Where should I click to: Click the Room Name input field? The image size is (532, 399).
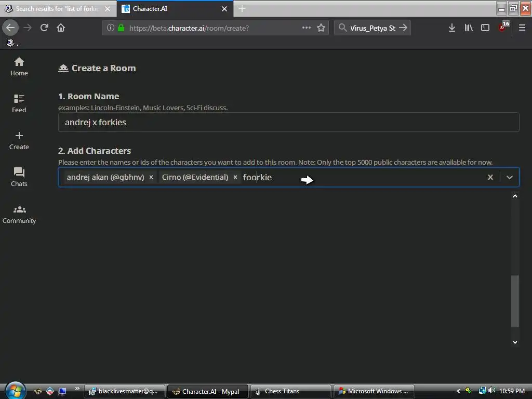click(x=289, y=122)
